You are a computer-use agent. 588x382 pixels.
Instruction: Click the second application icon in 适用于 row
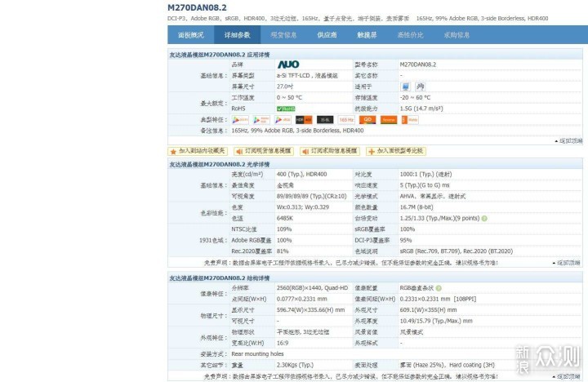click(420, 87)
